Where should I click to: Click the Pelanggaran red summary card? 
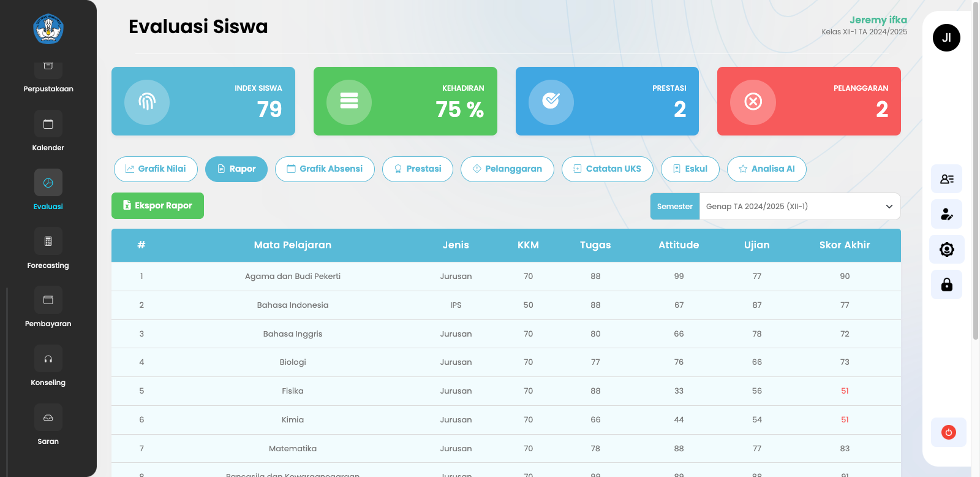pyautogui.click(x=809, y=101)
